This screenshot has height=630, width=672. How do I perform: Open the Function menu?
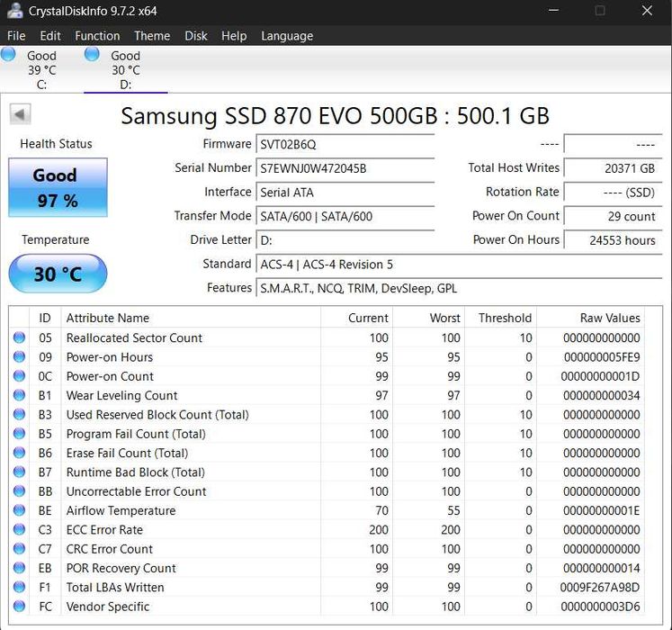pos(97,36)
